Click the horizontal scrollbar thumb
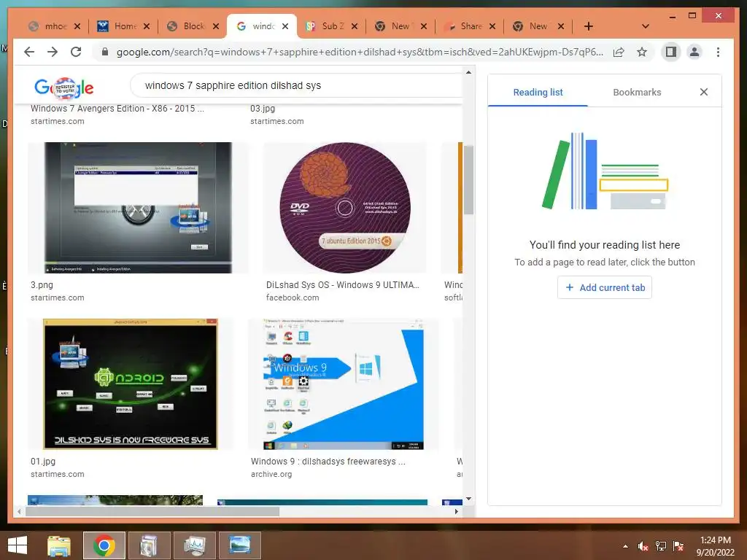This screenshot has height=560, width=747. pyautogui.click(x=152, y=511)
